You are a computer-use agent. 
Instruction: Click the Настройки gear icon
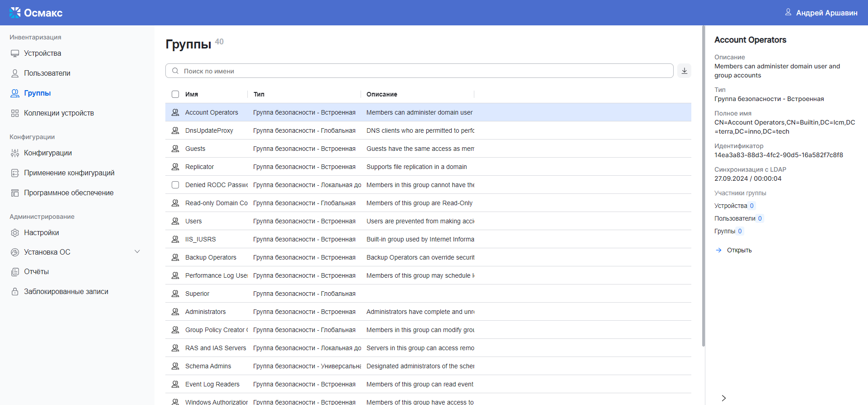(15, 233)
